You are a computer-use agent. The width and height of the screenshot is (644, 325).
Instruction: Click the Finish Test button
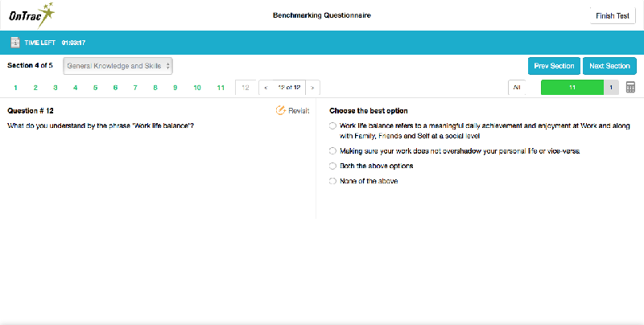pyautogui.click(x=612, y=15)
